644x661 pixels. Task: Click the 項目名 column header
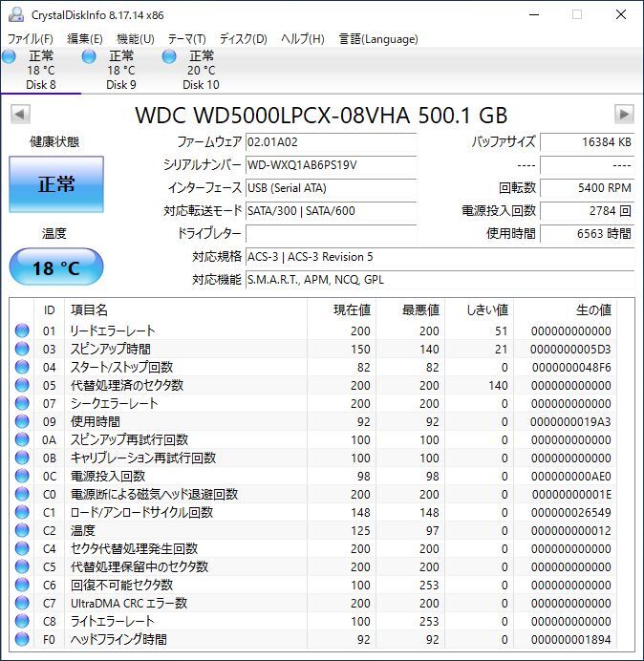[x=89, y=309]
